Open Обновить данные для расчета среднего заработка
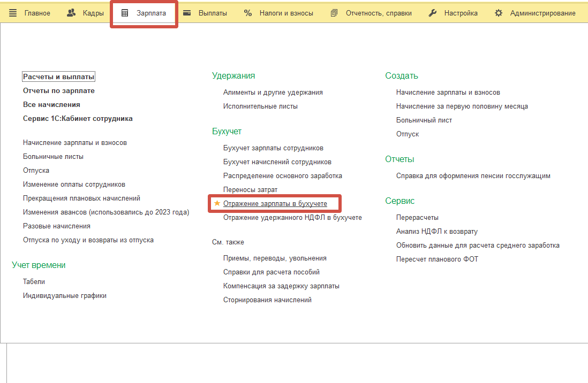 click(478, 245)
